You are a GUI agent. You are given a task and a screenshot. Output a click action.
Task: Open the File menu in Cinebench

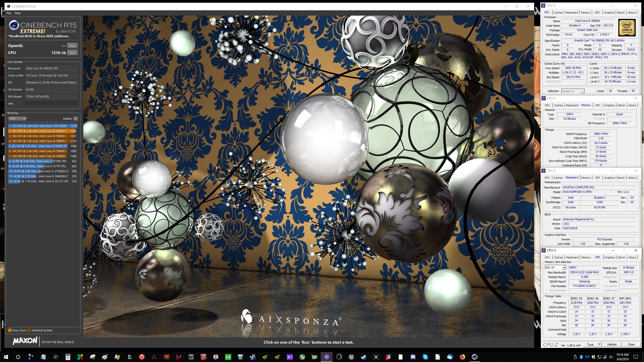click(9, 13)
